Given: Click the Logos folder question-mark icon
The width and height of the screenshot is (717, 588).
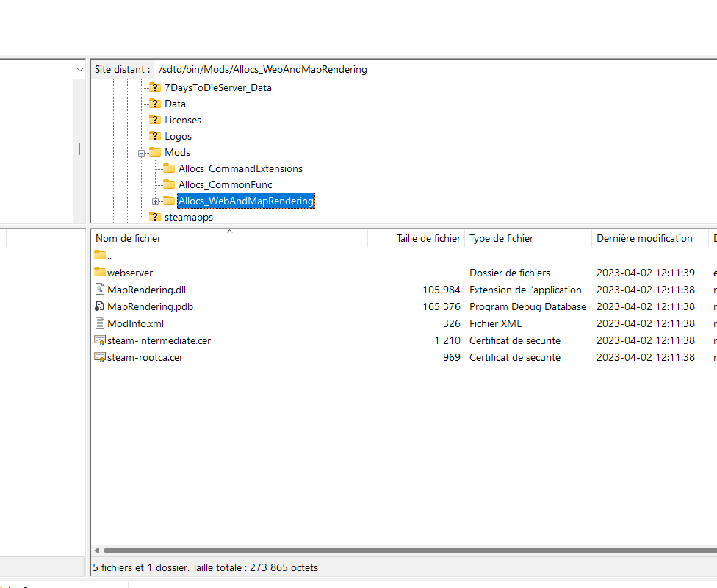Looking at the screenshot, I should tap(155, 136).
